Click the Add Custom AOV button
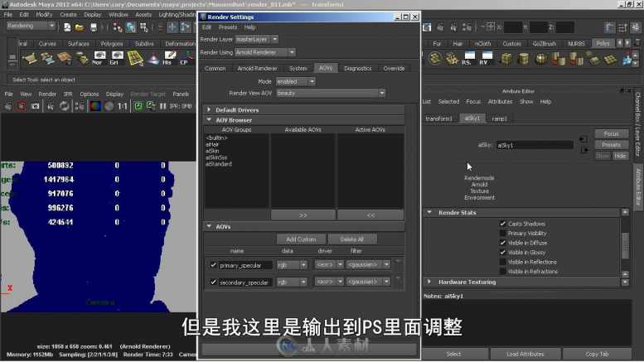This screenshot has width=644, height=362. click(x=301, y=239)
